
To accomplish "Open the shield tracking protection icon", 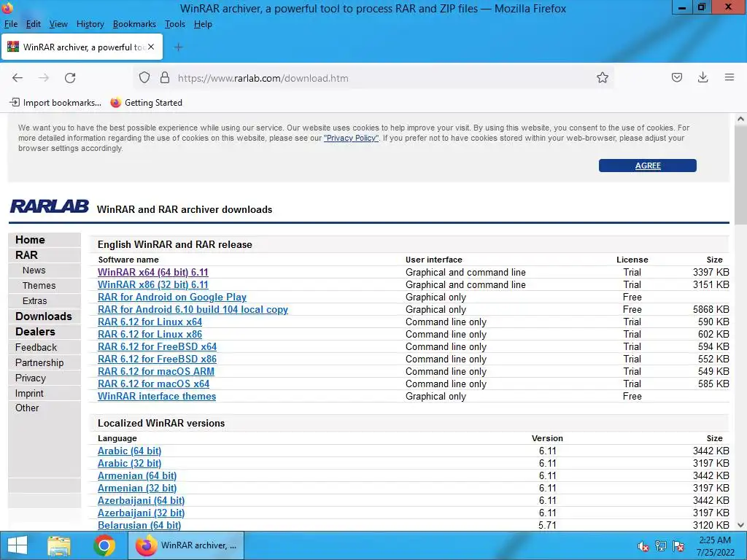I will [x=144, y=77].
